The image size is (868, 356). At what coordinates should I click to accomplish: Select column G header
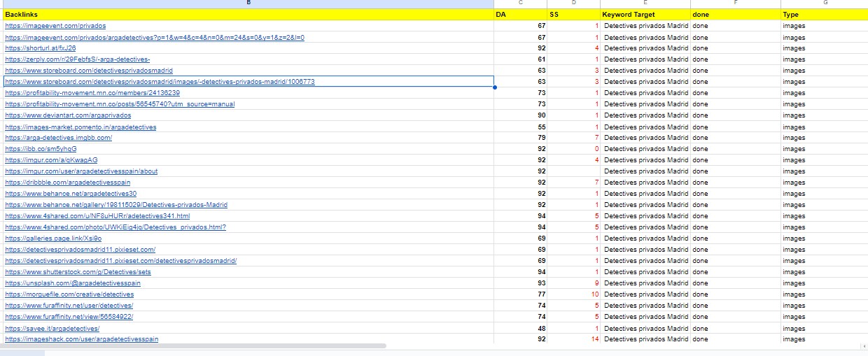click(824, 3)
